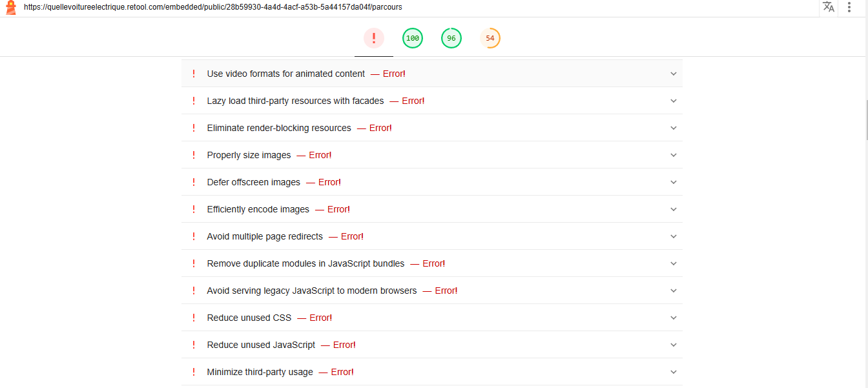The width and height of the screenshot is (868, 388).
Task: Open the three-dot tools menu
Action: click(849, 7)
